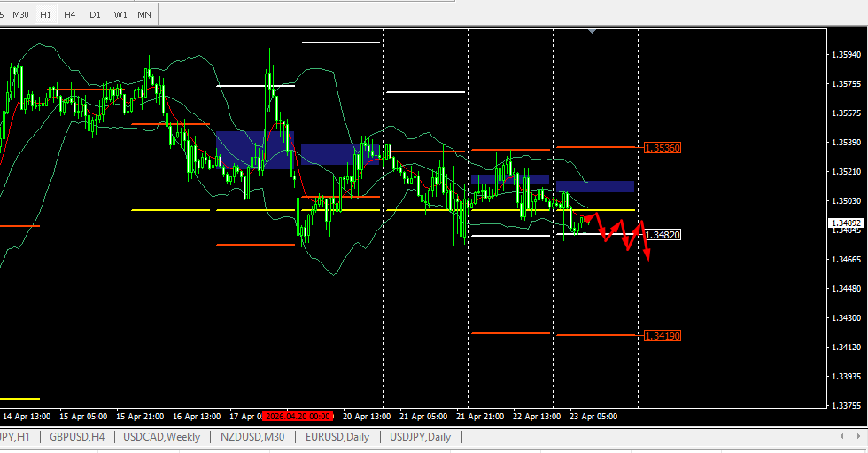Click right arrow to scroll chart tabs
Viewport: 868px width, 453px height.
[x=858, y=436]
